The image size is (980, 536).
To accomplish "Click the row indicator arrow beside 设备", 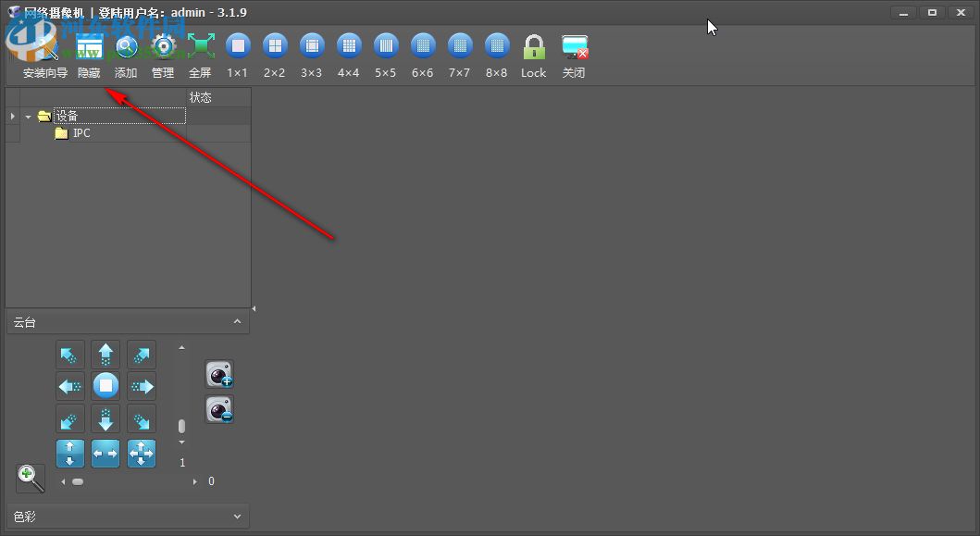I will coord(13,116).
